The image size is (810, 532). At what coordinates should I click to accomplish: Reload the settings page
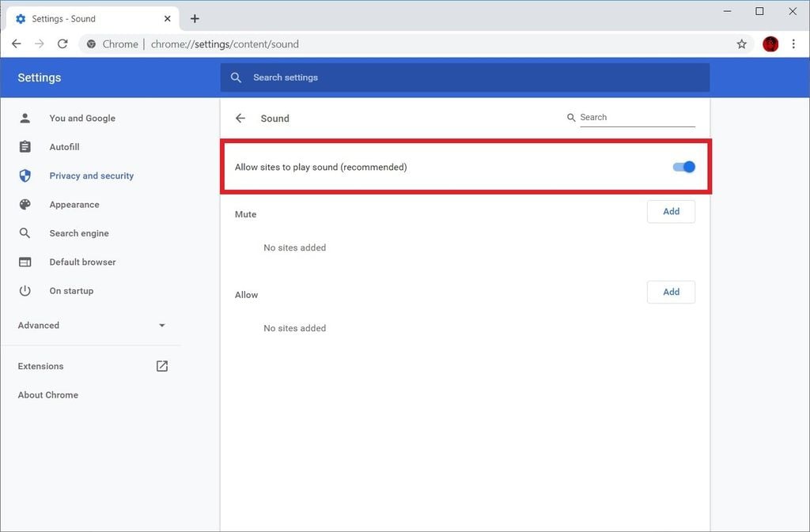[62, 43]
